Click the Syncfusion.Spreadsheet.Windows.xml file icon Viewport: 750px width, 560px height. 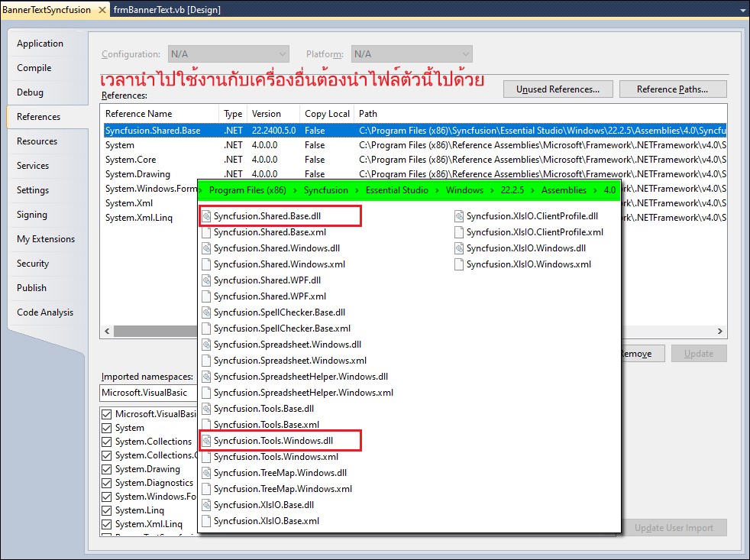tap(206, 361)
